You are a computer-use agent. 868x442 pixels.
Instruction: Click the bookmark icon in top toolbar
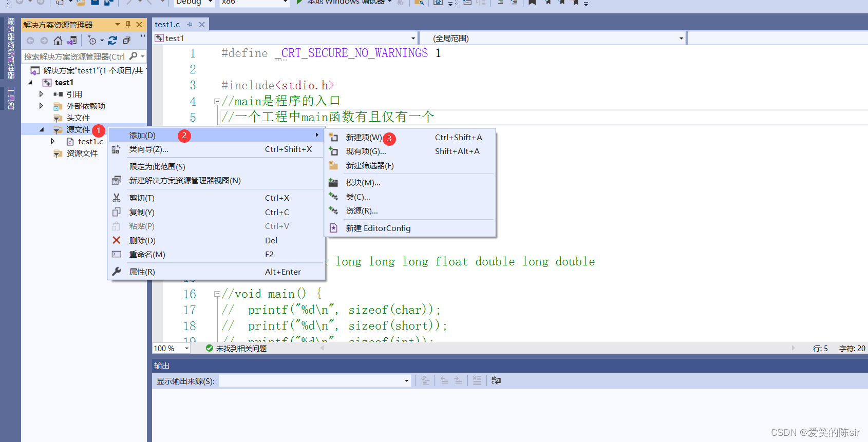coord(532,2)
